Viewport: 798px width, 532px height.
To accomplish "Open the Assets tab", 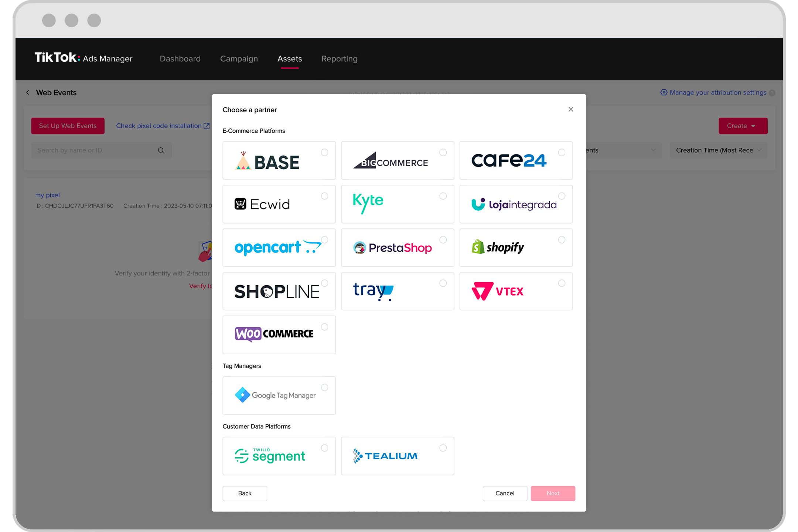I will point(290,59).
